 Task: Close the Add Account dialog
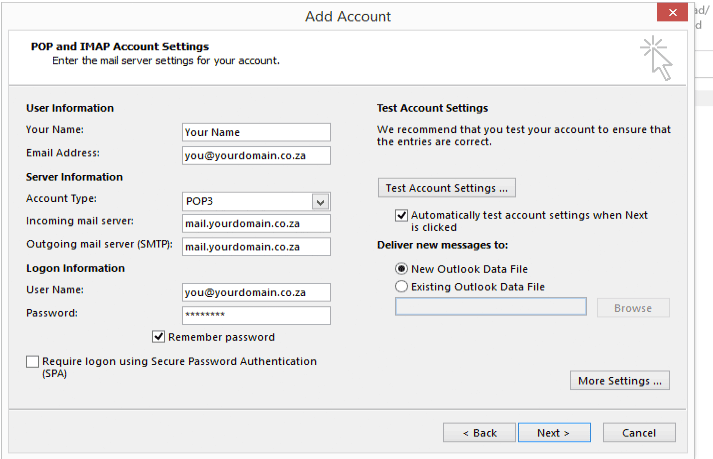click(673, 12)
